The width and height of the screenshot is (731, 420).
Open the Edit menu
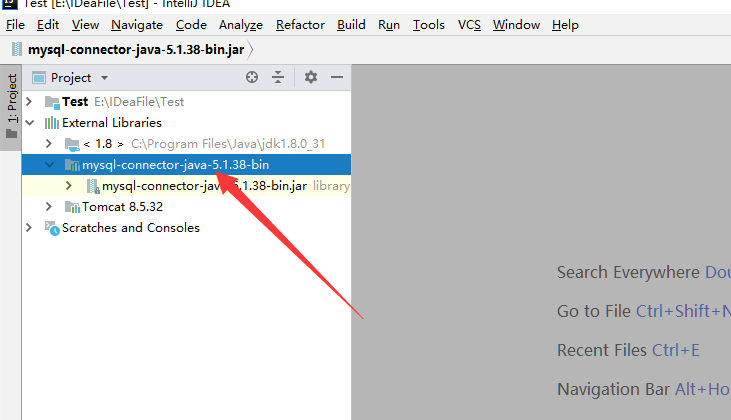48,25
